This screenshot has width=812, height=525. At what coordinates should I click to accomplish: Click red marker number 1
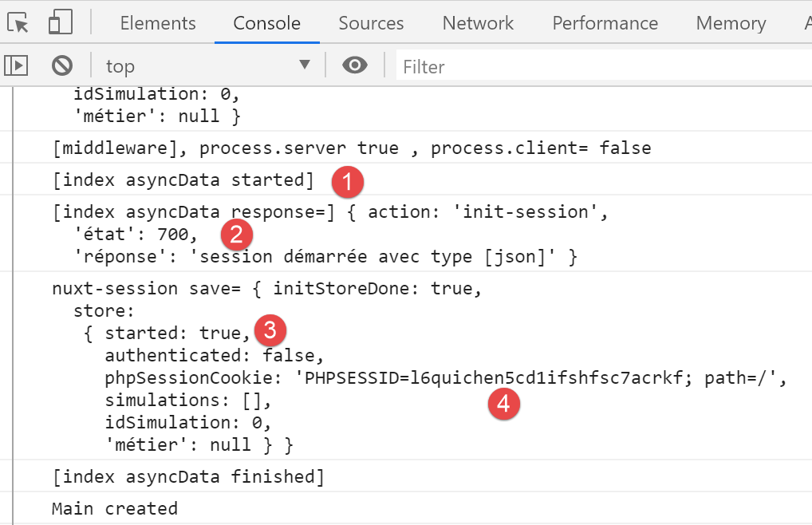coord(348,180)
